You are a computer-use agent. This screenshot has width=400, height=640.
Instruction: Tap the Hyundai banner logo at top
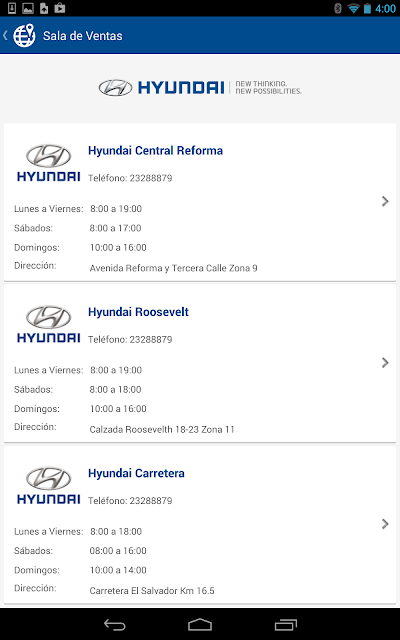click(x=200, y=88)
